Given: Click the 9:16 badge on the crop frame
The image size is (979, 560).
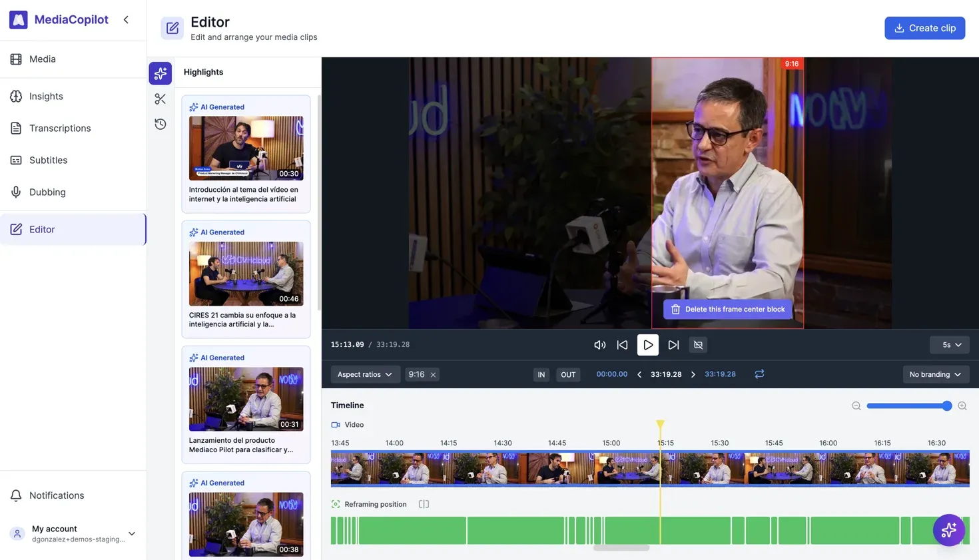Looking at the screenshot, I should tap(791, 64).
